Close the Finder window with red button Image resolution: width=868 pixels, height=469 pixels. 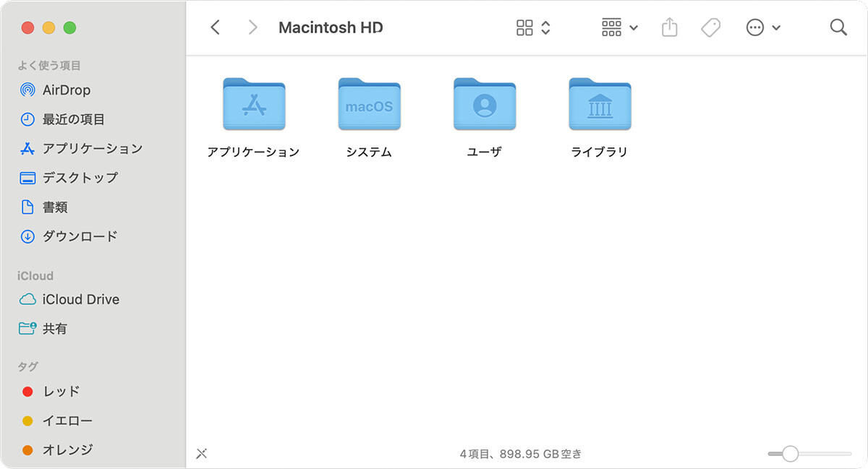27,28
